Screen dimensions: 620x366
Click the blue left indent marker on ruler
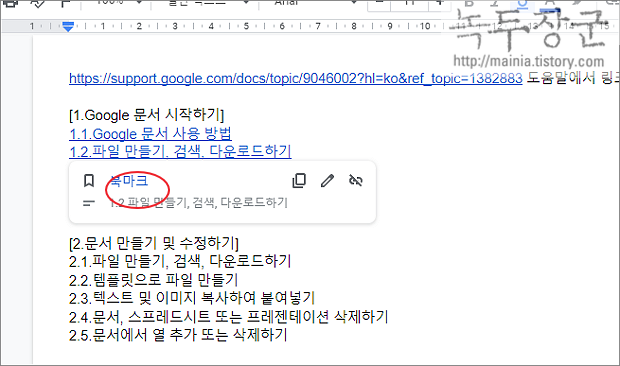coord(68,27)
